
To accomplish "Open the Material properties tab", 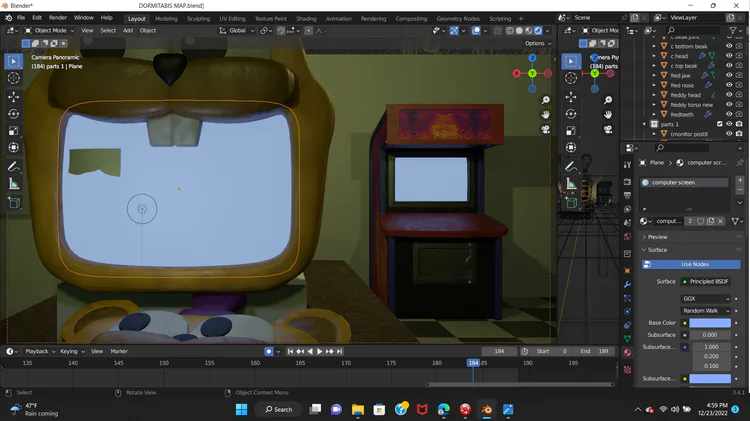I will (627, 353).
